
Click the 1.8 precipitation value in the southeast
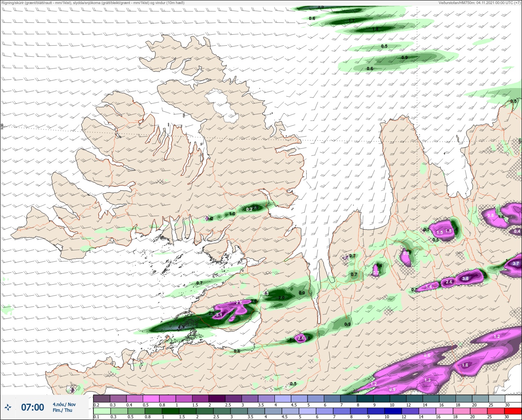click(x=465, y=365)
